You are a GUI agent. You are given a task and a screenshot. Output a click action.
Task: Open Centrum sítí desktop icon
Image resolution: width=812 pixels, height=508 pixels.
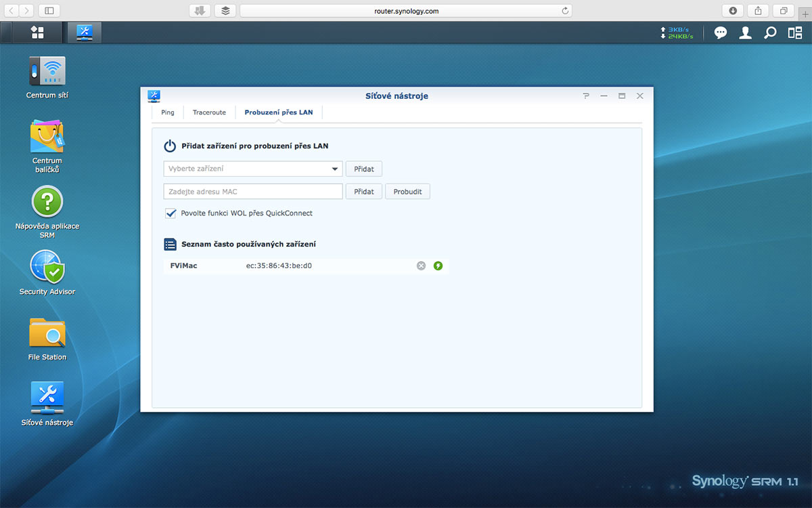point(47,72)
